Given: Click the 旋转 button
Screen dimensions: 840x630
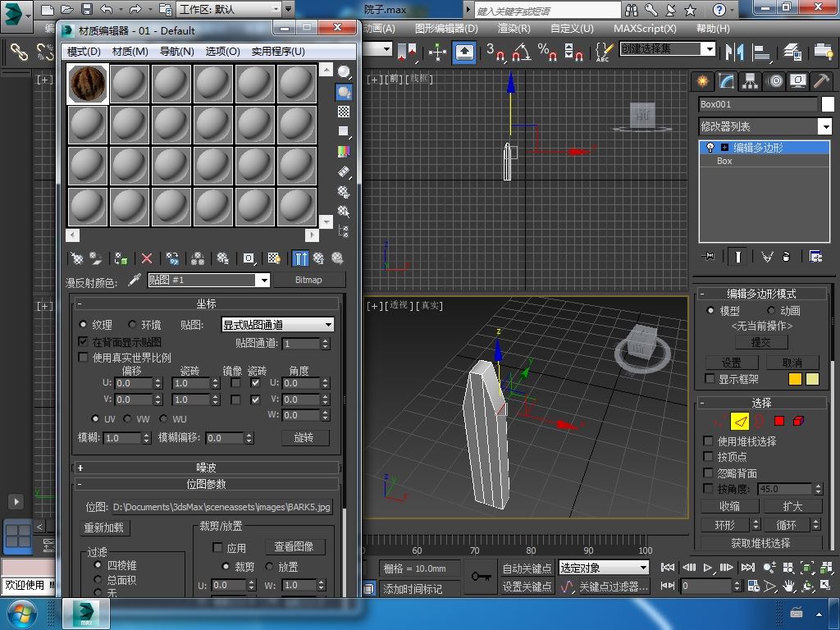Looking at the screenshot, I should coord(304,437).
